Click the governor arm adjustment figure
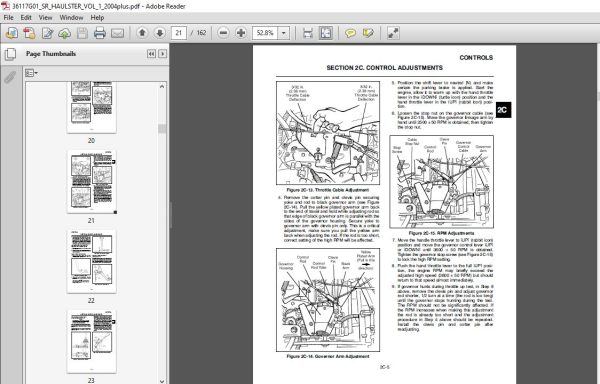Screen dimensions: 600x384 [328, 300]
